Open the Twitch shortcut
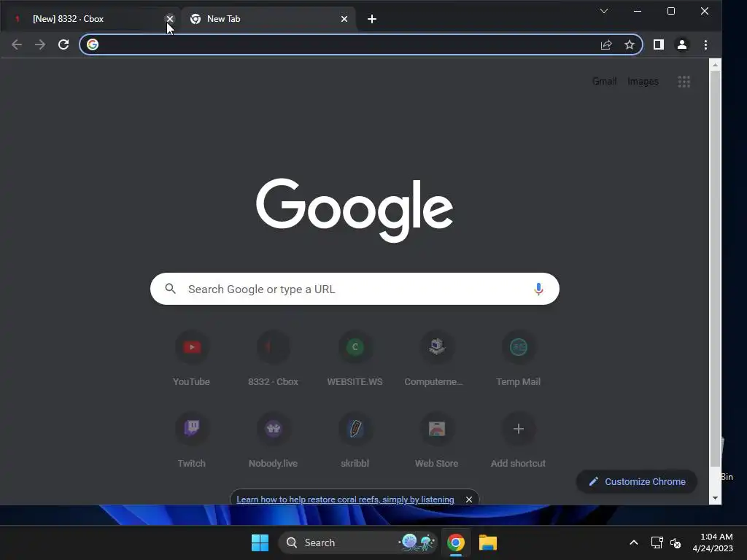The image size is (747, 560). tap(192, 440)
